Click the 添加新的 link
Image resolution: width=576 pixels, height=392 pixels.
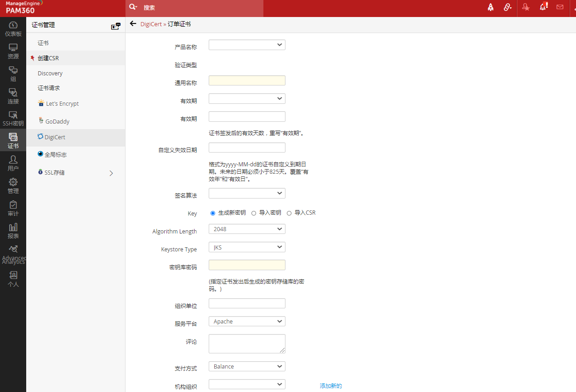331,386
